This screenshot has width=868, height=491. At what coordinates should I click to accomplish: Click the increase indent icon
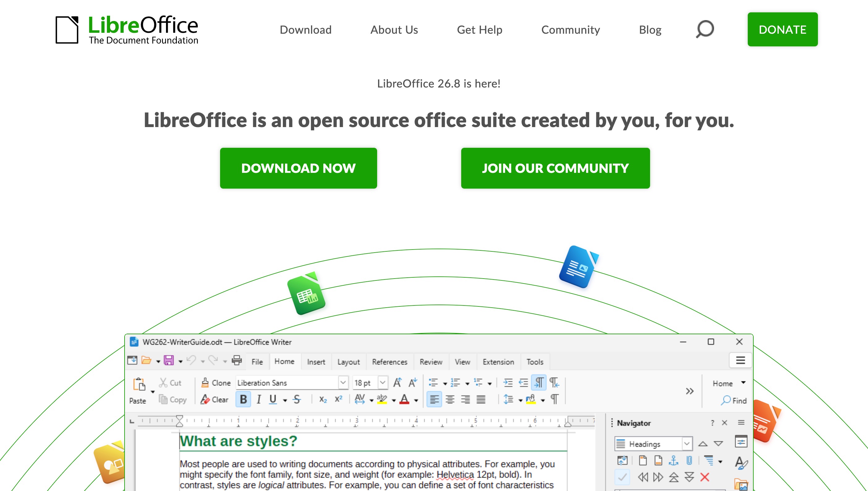508,383
